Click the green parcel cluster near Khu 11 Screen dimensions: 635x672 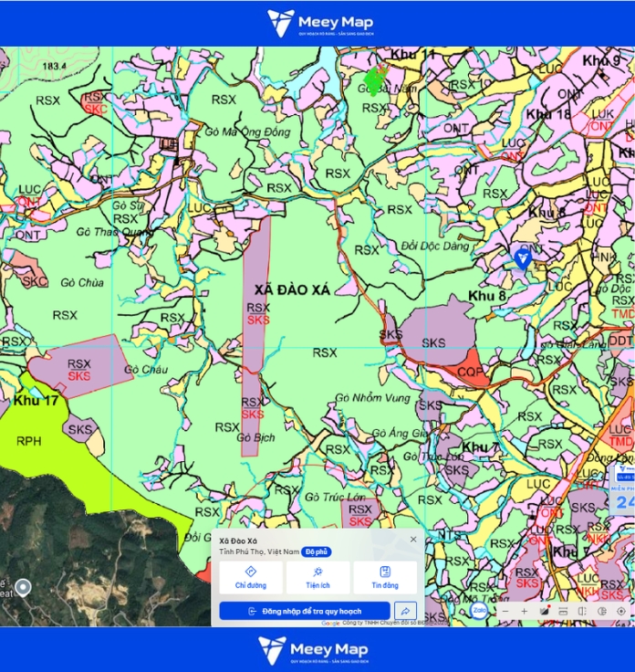pyautogui.click(x=375, y=79)
